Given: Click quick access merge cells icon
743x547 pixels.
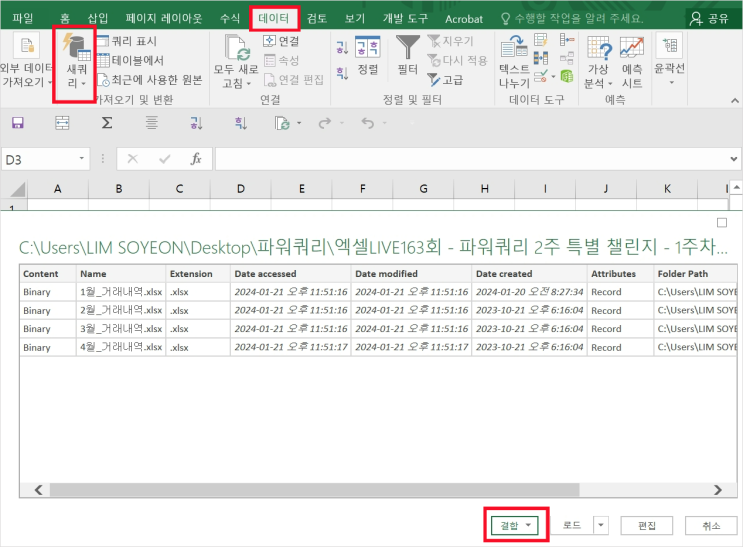Looking at the screenshot, I should (62, 123).
